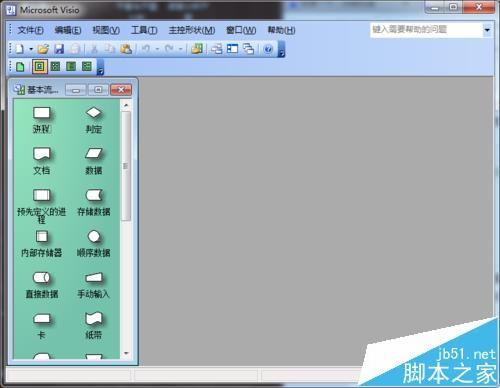Minimize the 基本流 stencil window
This screenshot has width=500, height=388.
click(76, 90)
